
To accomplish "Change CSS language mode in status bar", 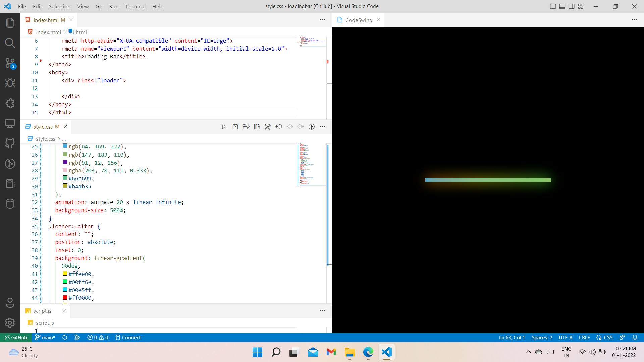I will (605, 338).
